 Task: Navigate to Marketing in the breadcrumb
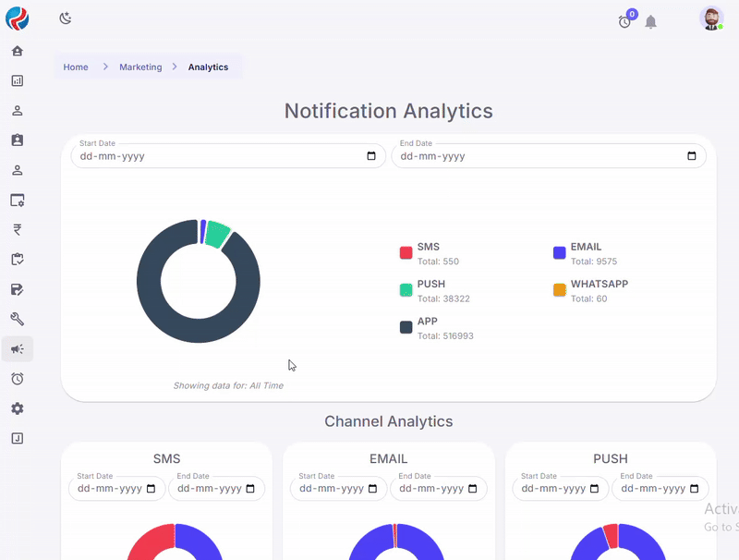point(140,67)
